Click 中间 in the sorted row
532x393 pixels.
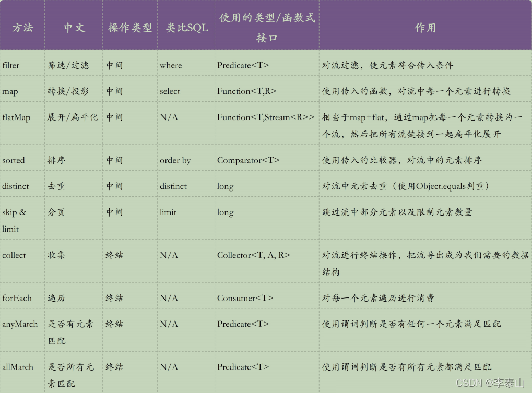pos(114,160)
